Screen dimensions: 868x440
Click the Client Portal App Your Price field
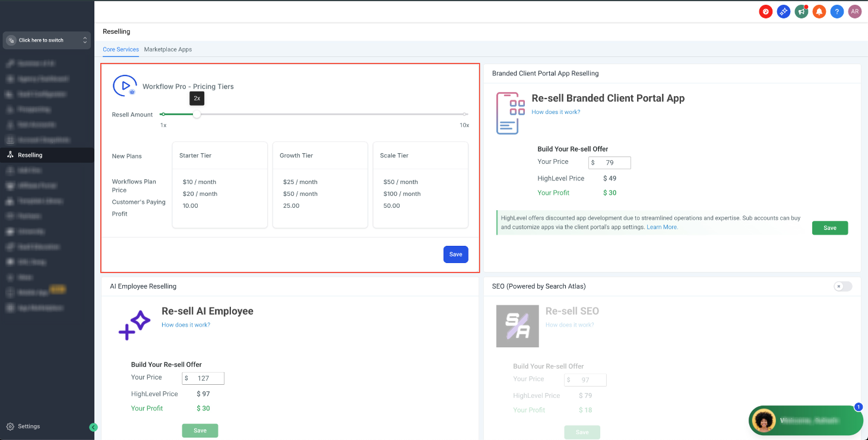pos(610,163)
